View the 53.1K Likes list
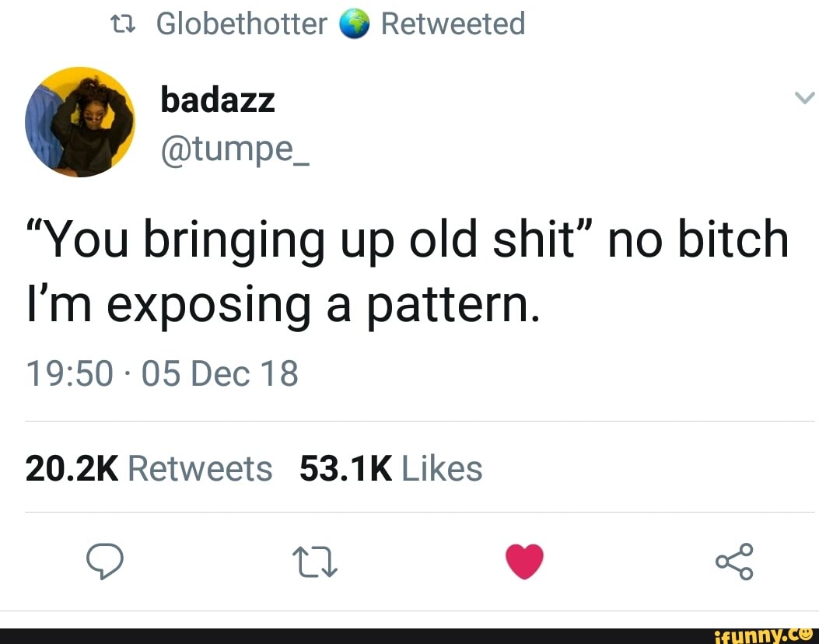This screenshot has height=644, width=819. point(390,468)
